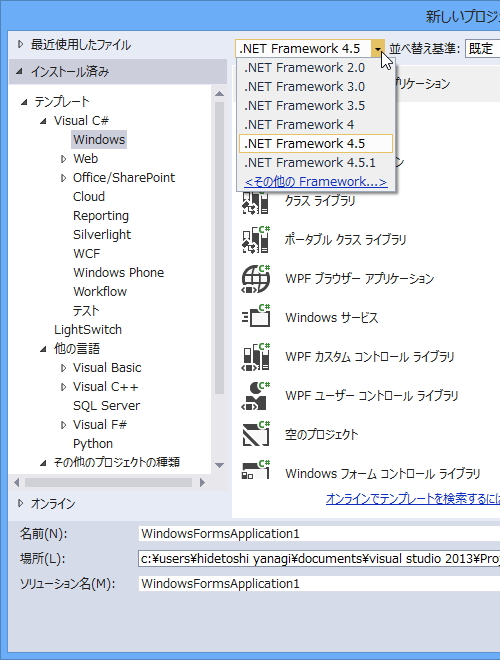Choose .NET Framework 4 from the list
500x660 pixels.
point(316,125)
